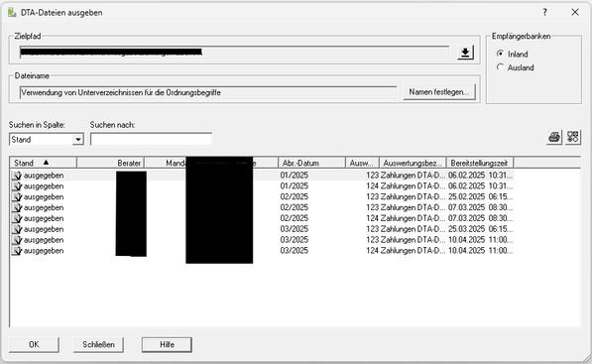Click the question mark help icon in title bar

[544, 13]
